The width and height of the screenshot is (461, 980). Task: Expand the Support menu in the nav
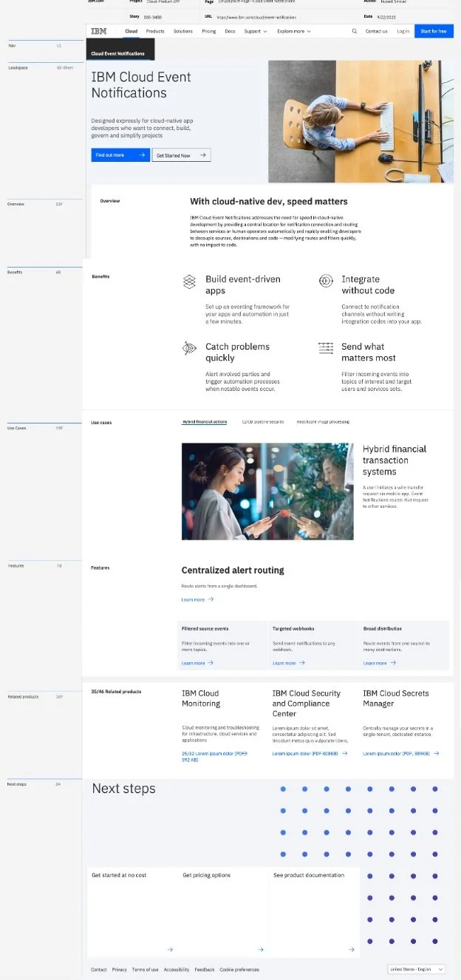click(x=256, y=31)
